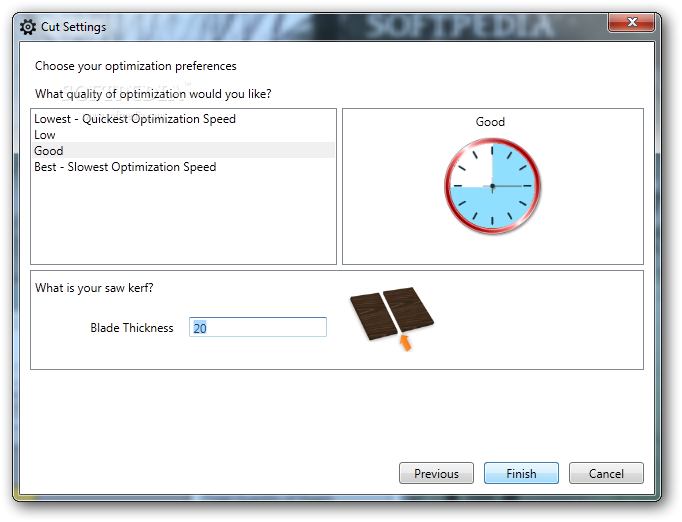The width and height of the screenshot is (682, 522).
Task: Click the Good caption above the clock
Action: (x=490, y=122)
